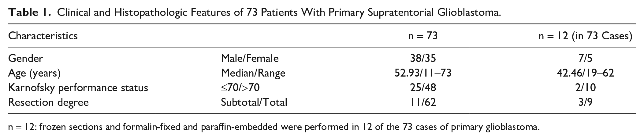Click the ≤70/>70 cell
The width and height of the screenshot is (644, 140).
[x=240, y=88]
